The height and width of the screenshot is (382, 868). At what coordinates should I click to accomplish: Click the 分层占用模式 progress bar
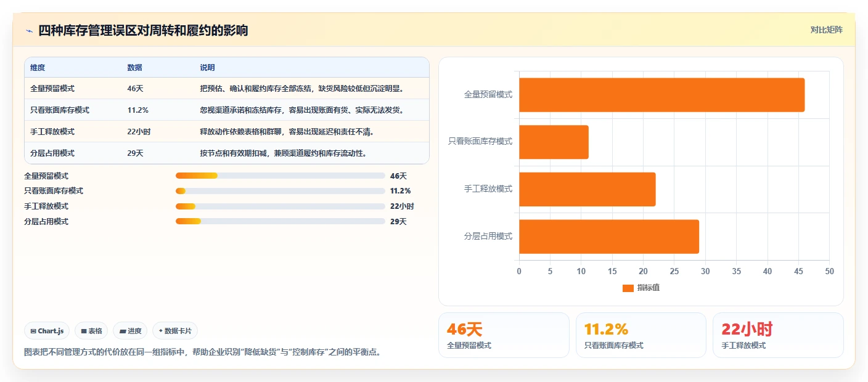tap(280, 221)
